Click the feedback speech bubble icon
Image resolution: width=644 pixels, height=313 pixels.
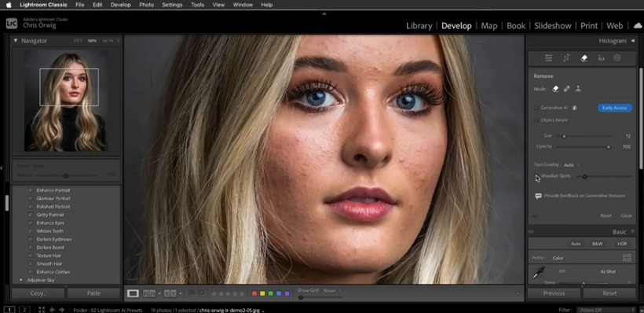coord(538,196)
